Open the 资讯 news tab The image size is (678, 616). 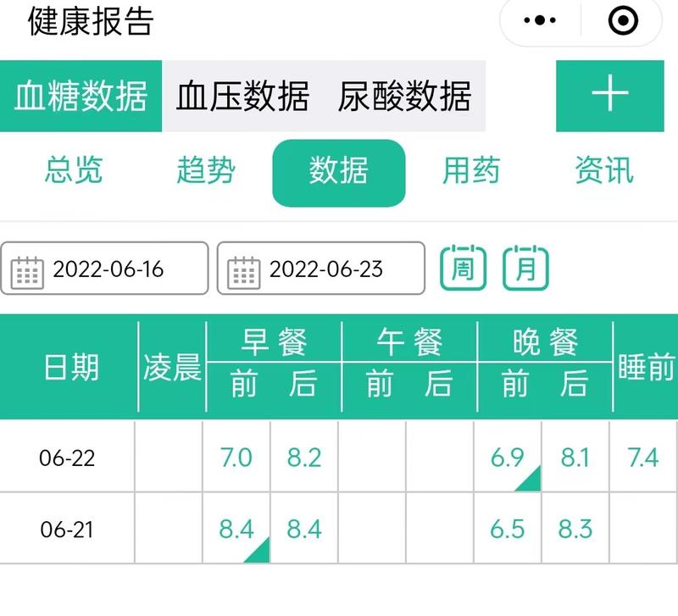coord(604,170)
